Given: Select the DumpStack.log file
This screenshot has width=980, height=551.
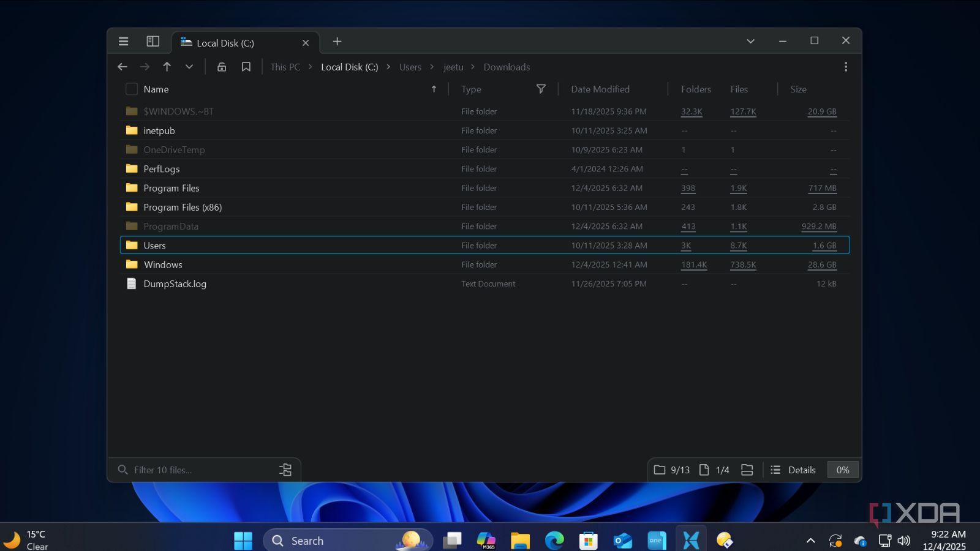Looking at the screenshot, I should point(484,283).
